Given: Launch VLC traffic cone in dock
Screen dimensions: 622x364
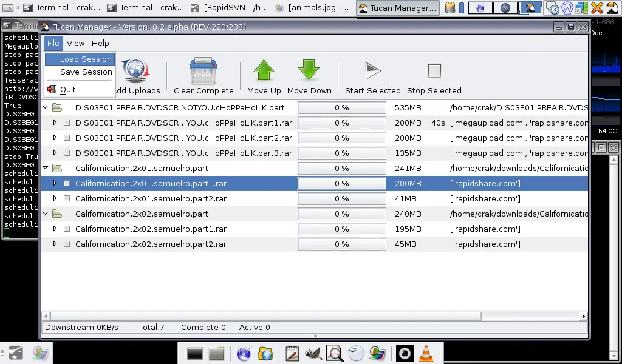Looking at the screenshot, I should [x=426, y=353].
